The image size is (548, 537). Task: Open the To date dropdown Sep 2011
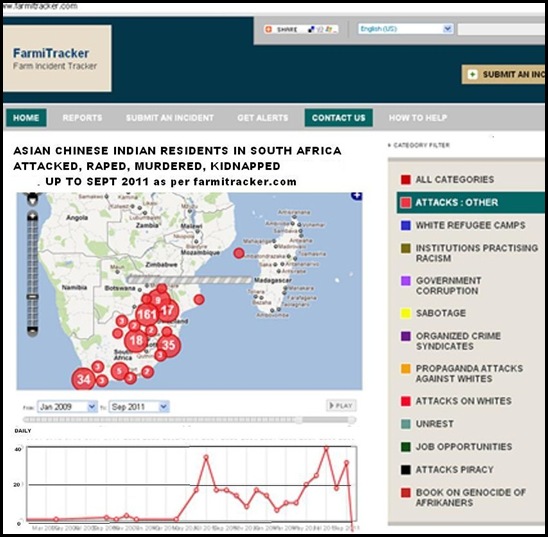[139, 407]
